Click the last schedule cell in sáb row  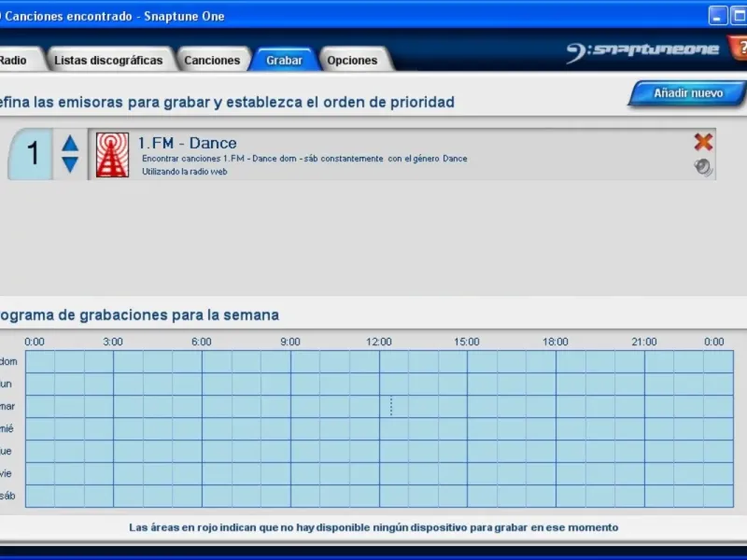(x=718, y=496)
